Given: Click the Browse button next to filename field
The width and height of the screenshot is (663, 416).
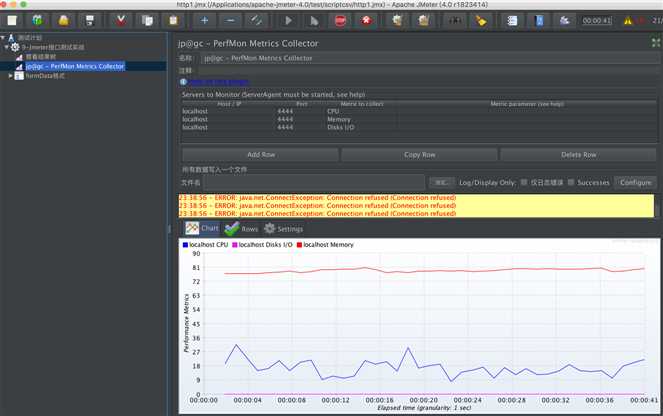Looking at the screenshot, I should click(x=441, y=183).
